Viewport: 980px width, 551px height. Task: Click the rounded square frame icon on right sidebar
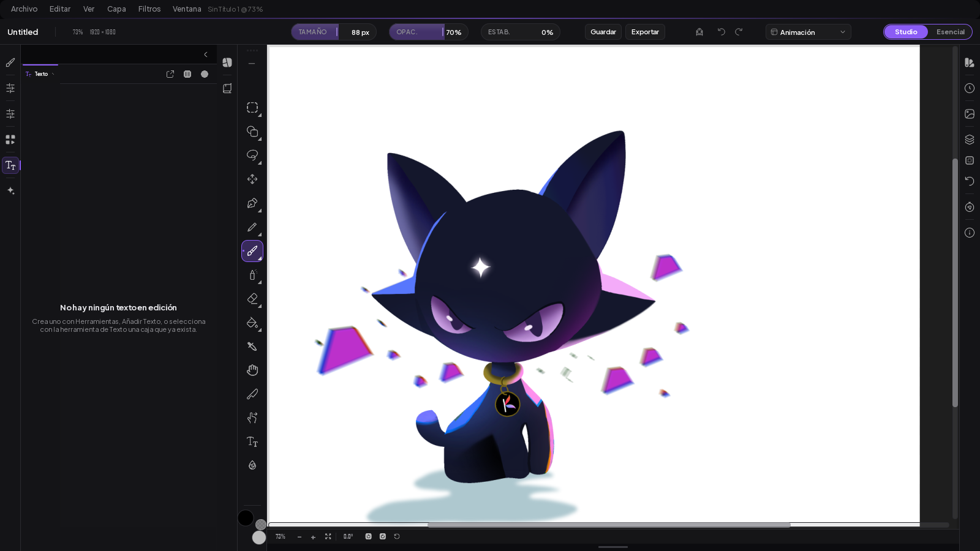tap(970, 160)
